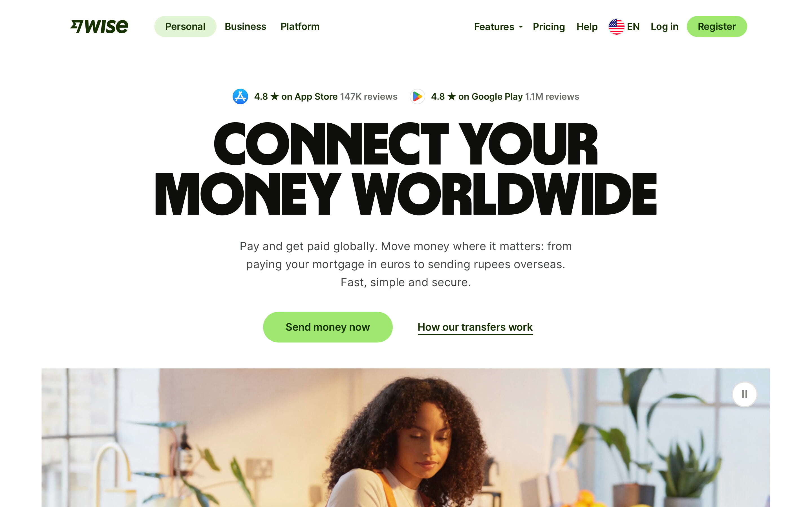Viewport: 812px width, 507px height.
Task: Select the Personal tab
Action: coord(185,26)
